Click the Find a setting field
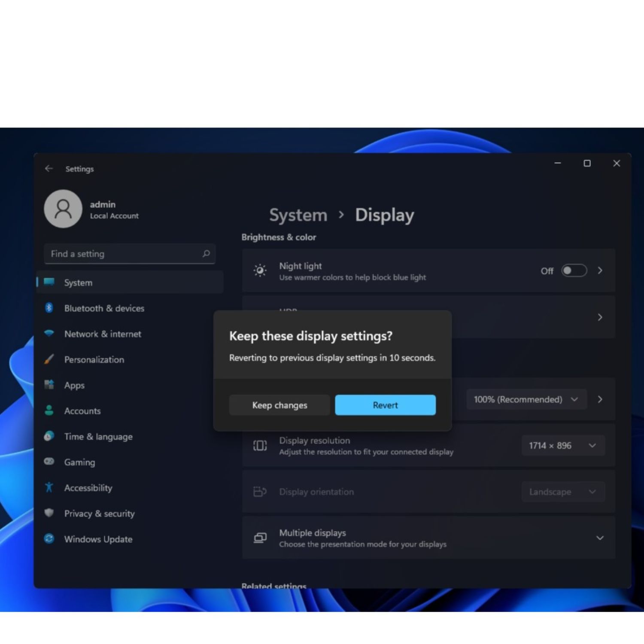644x644 pixels. tap(125, 254)
